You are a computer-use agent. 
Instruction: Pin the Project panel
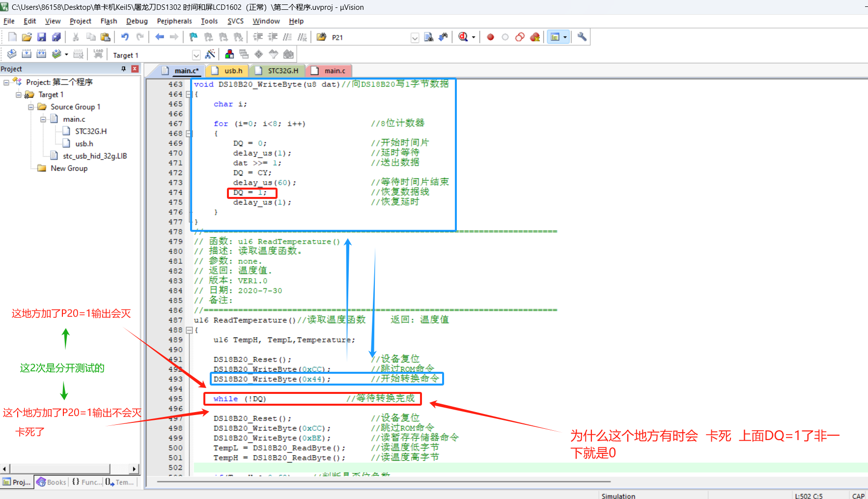pyautogui.click(x=124, y=69)
